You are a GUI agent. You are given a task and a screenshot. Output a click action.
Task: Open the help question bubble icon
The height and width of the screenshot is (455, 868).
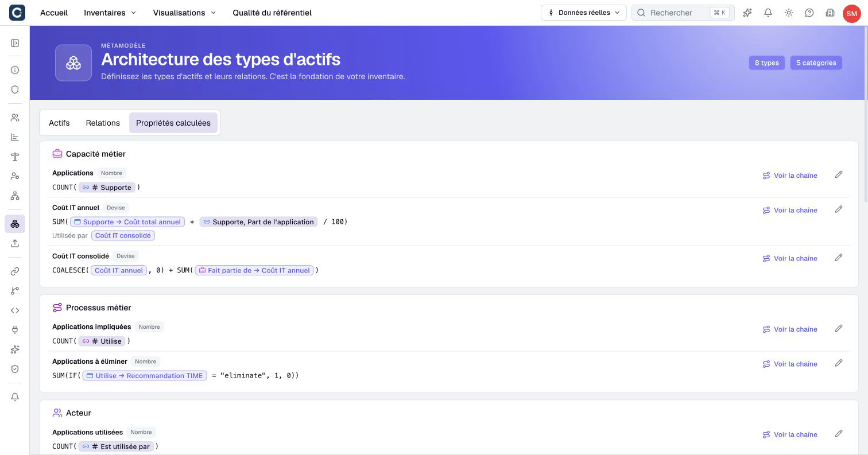click(x=809, y=13)
